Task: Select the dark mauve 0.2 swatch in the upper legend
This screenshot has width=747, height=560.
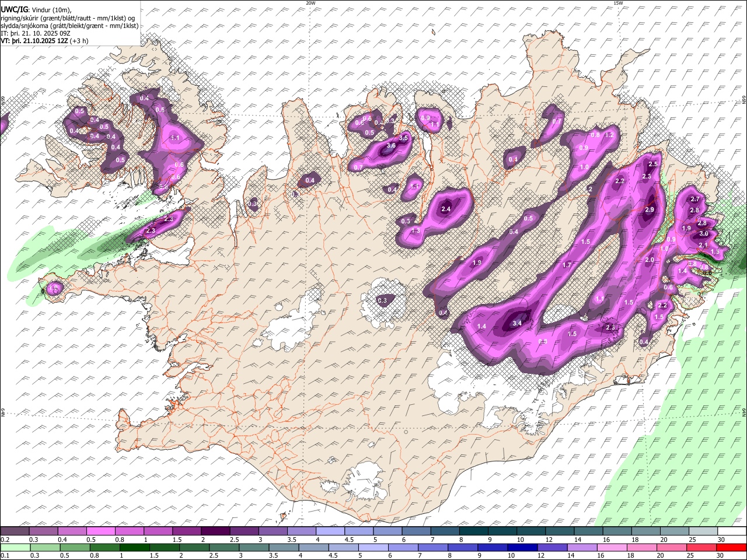Action: pyautogui.click(x=15, y=531)
